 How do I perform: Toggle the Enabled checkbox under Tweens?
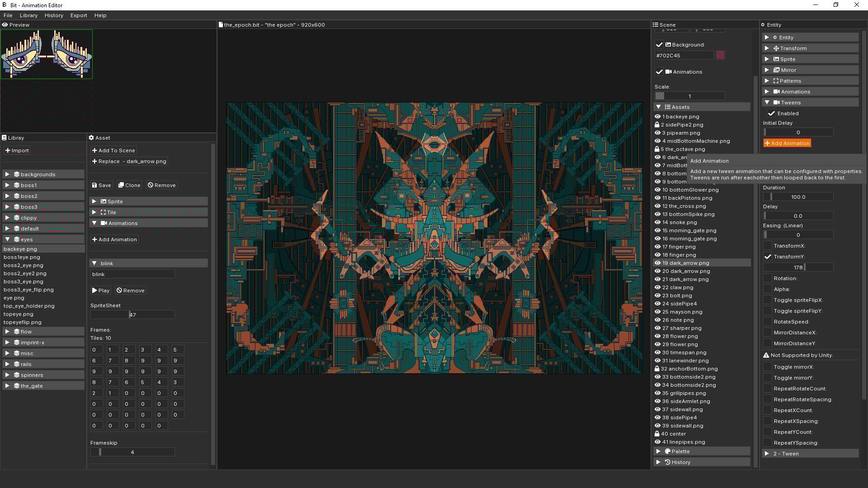click(772, 113)
